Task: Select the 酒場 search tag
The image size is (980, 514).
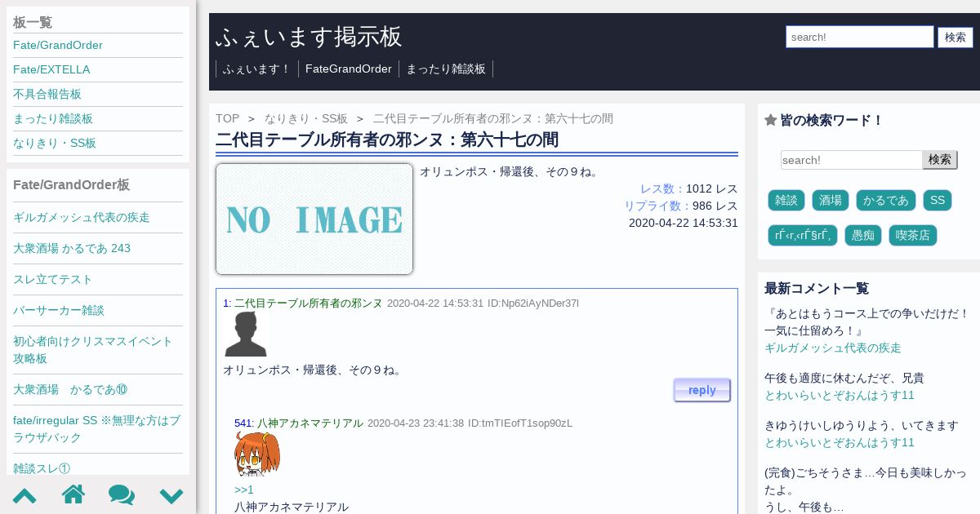Action: point(831,200)
